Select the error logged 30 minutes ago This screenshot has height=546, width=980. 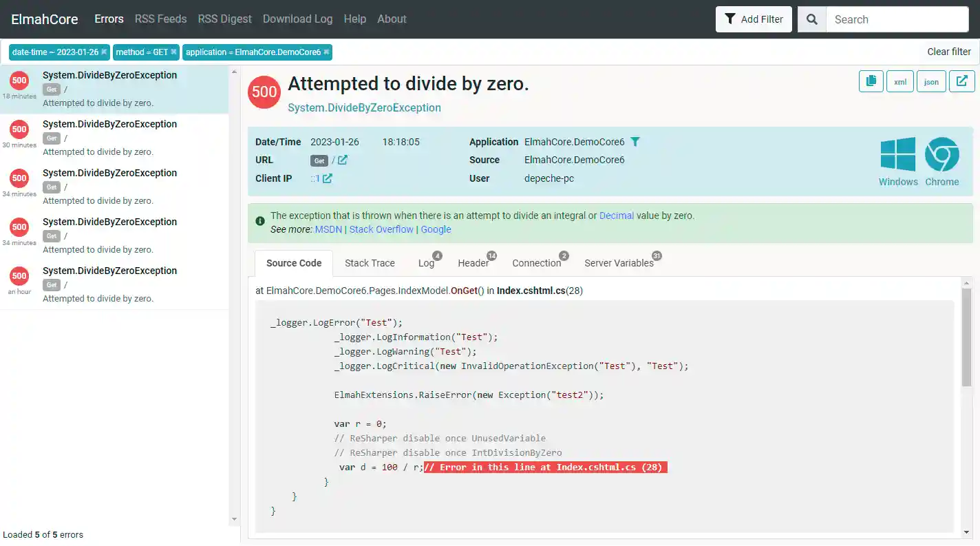tap(114, 138)
